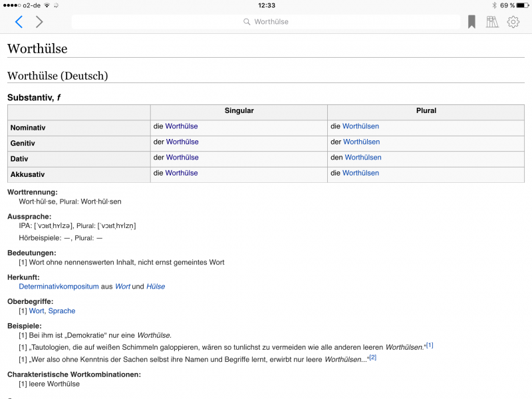Tap the back navigation arrow
Viewport: 532px width, 399px height.
(x=19, y=22)
